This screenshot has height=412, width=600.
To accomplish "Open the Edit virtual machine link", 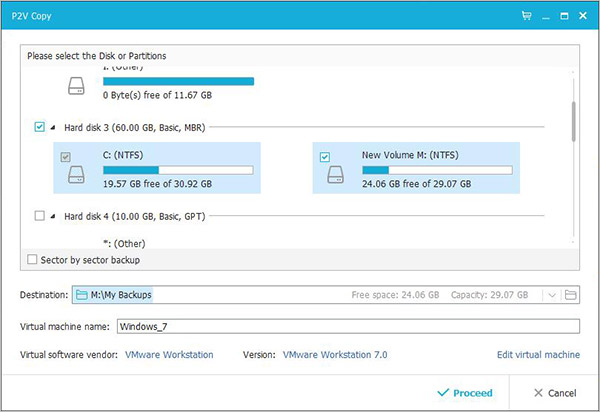I will (x=538, y=355).
